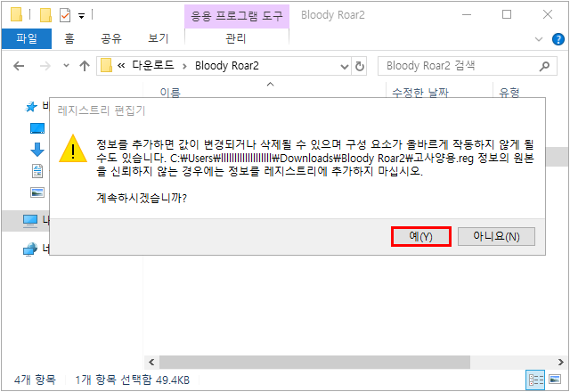Sort by the 유형 column header
This screenshot has width=570, height=392.
pyautogui.click(x=509, y=92)
